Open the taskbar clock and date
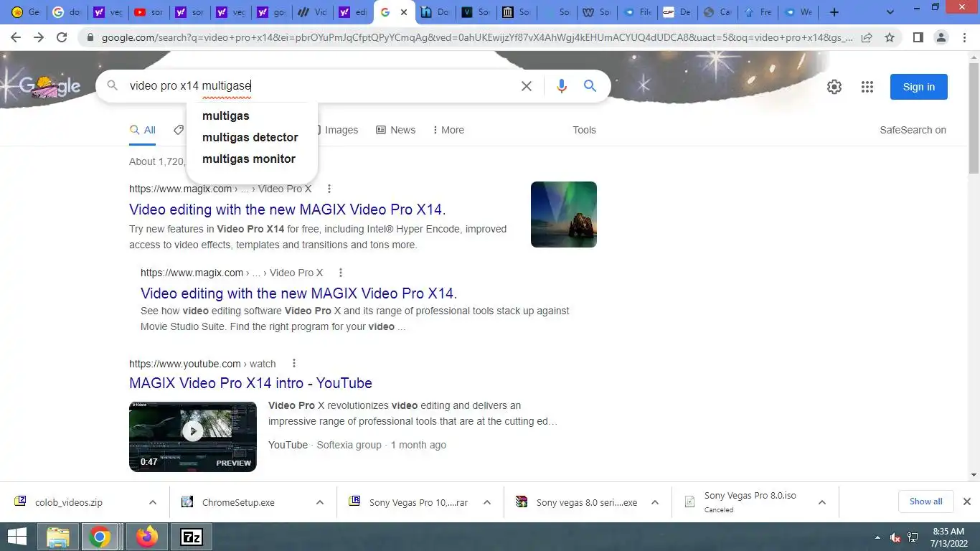The width and height of the screenshot is (980, 551). coord(948,537)
